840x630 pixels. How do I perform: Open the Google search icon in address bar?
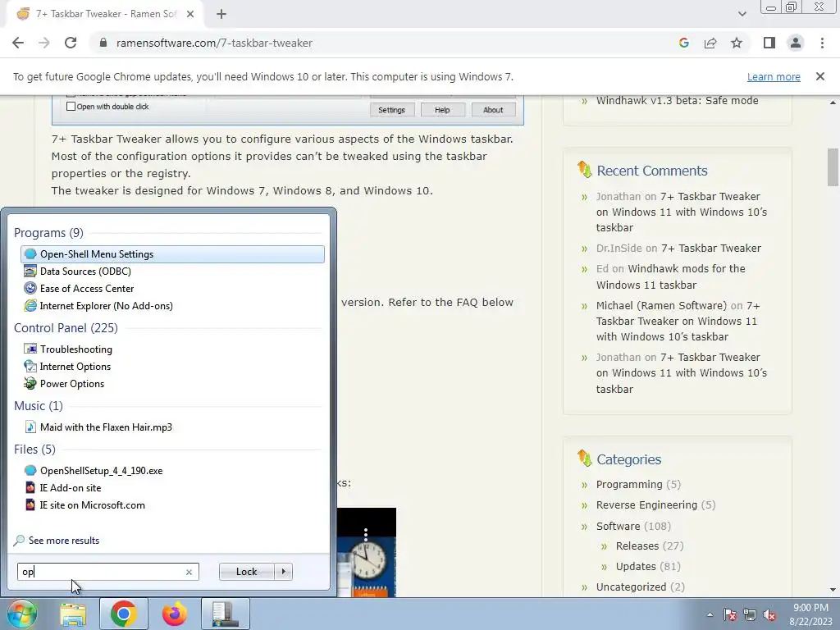(x=683, y=43)
